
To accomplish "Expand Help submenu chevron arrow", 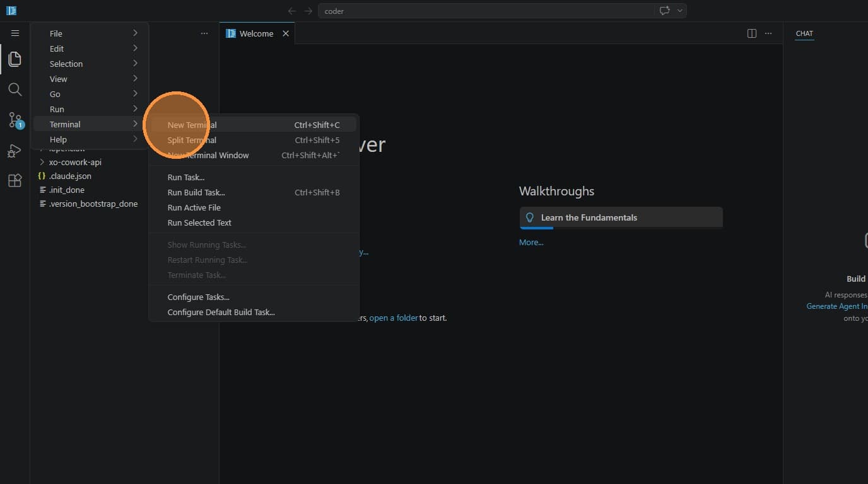I will (x=135, y=139).
